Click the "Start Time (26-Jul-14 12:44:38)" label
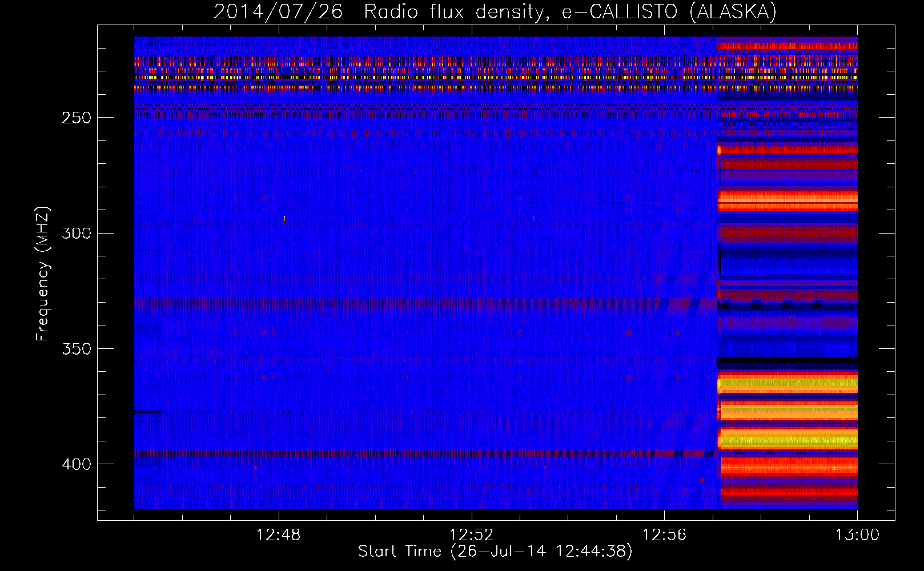 495,552
